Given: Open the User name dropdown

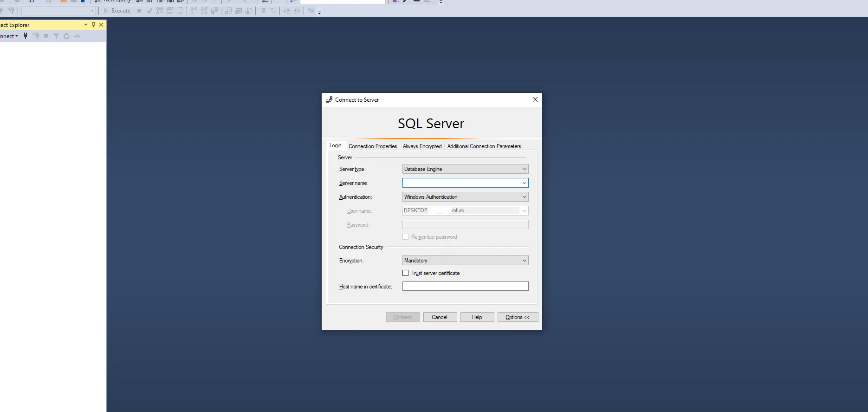Looking at the screenshot, I should click(x=465, y=211).
